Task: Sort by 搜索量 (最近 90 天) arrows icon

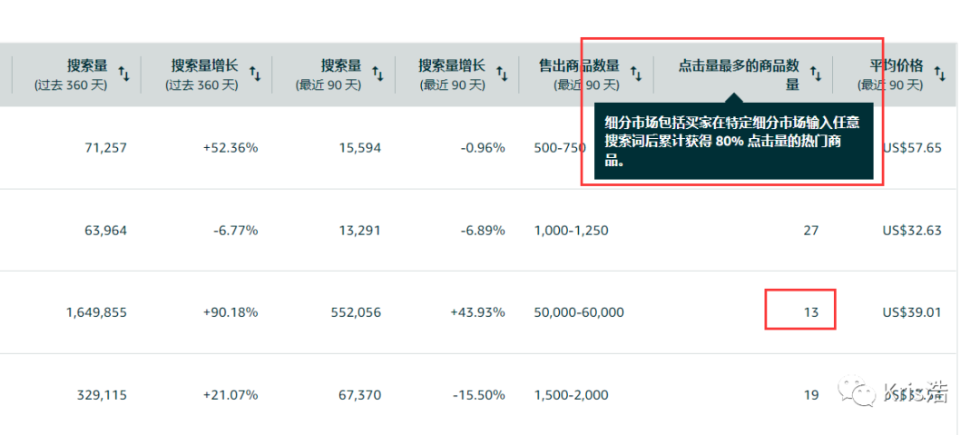Action: tap(377, 74)
